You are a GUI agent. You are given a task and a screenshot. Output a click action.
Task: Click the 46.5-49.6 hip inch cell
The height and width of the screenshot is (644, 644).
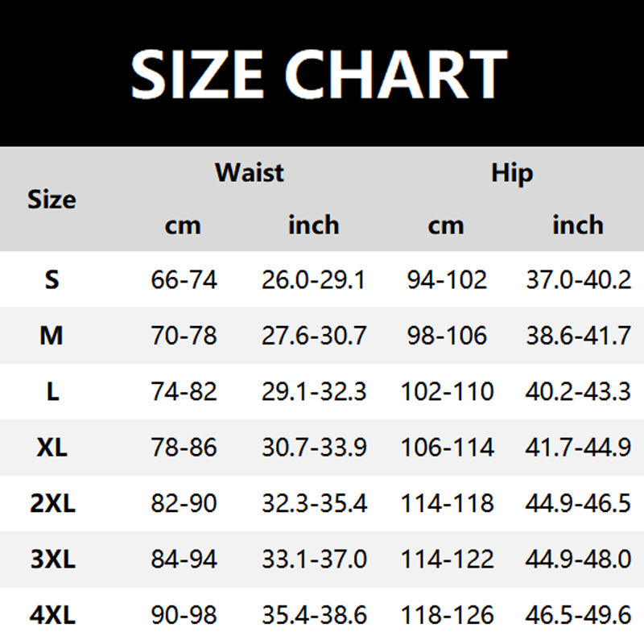point(578,616)
